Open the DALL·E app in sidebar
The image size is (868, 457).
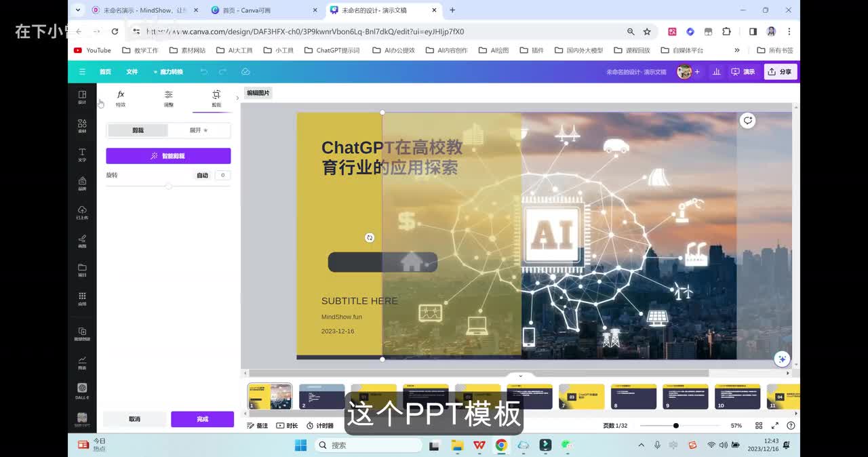pos(82,391)
